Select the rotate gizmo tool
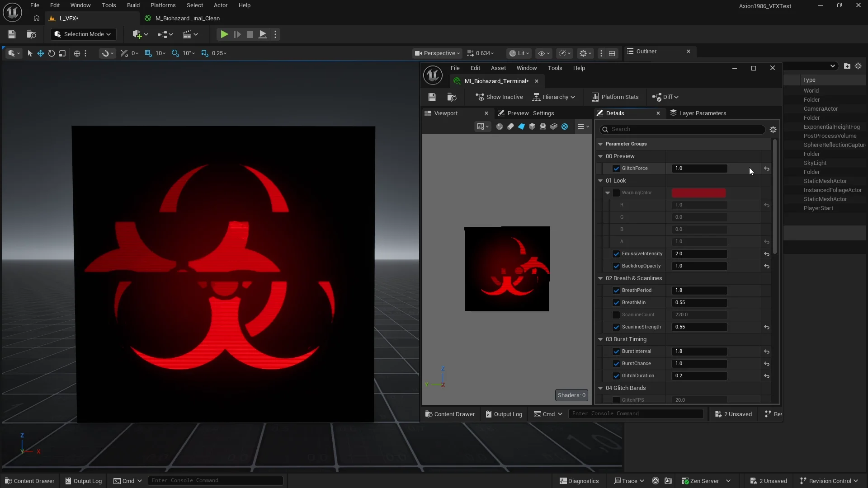 coord(52,53)
